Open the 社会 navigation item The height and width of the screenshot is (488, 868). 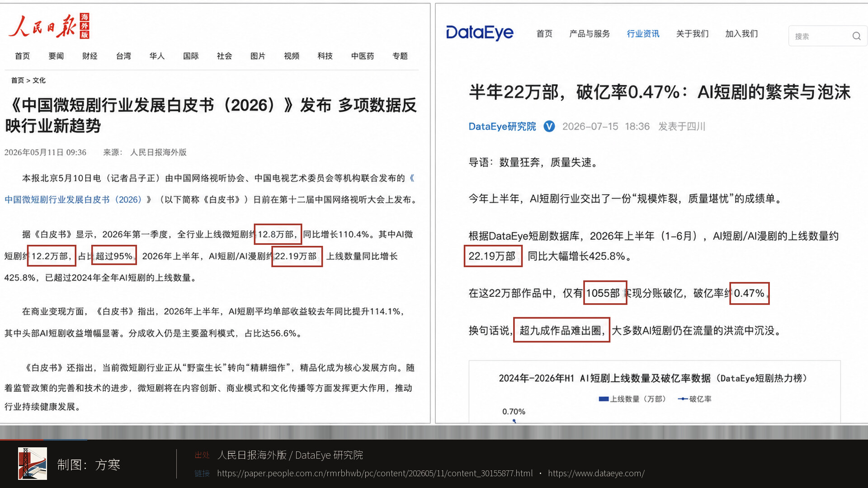click(x=224, y=56)
